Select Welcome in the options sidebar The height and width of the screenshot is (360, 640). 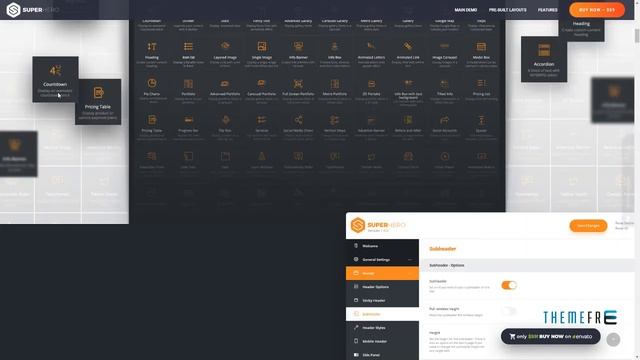[x=382, y=246]
